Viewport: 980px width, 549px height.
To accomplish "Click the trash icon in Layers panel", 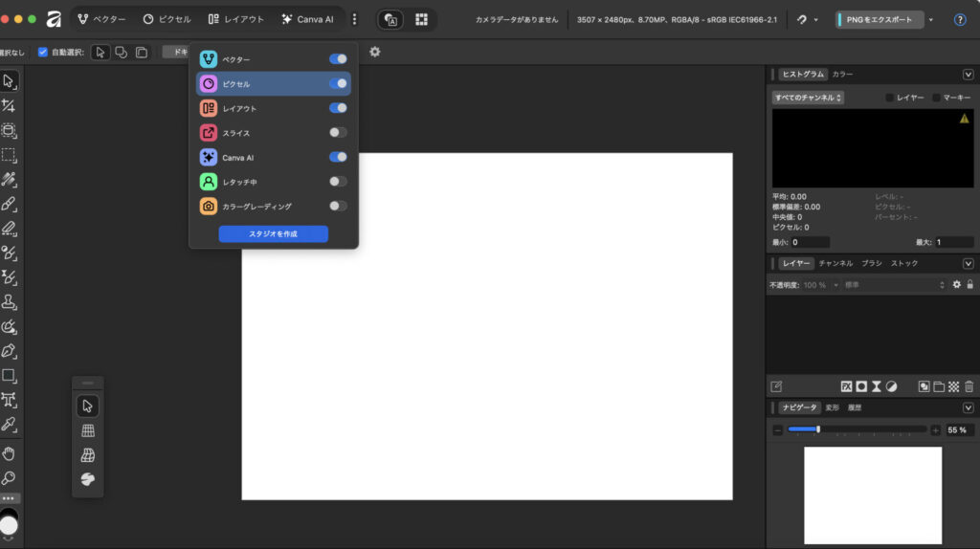I will coord(969,386).
